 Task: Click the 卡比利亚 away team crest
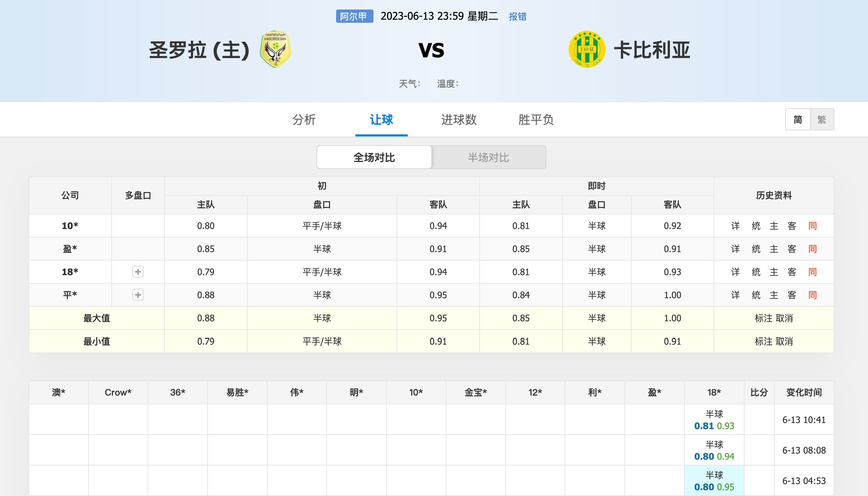click(x=587, y=50)
